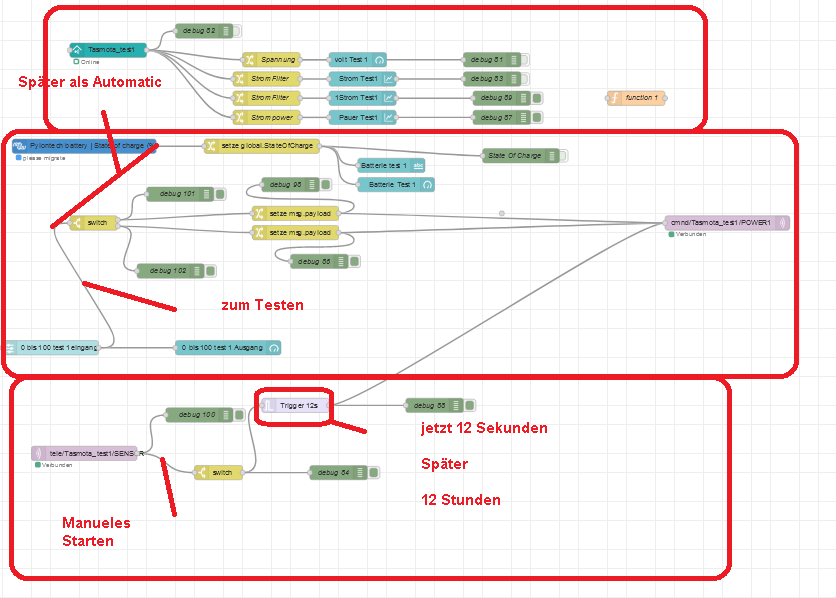836x598 pixels.
Task: Click the chart icon on 1Strom Test1 node
Action: [389, 98]
